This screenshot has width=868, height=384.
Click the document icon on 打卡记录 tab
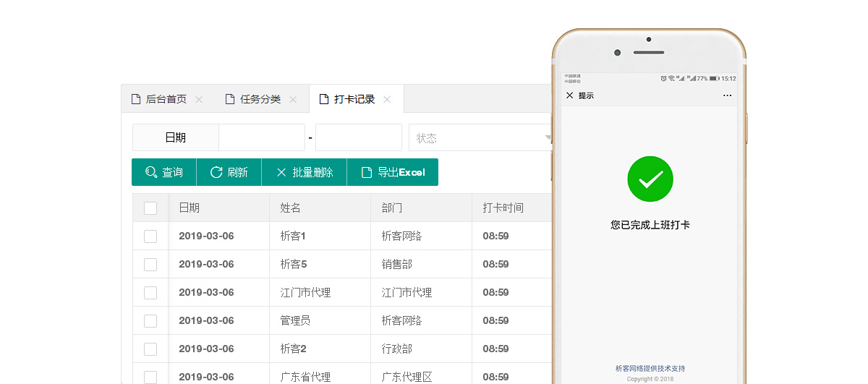[x=324, y=99]
